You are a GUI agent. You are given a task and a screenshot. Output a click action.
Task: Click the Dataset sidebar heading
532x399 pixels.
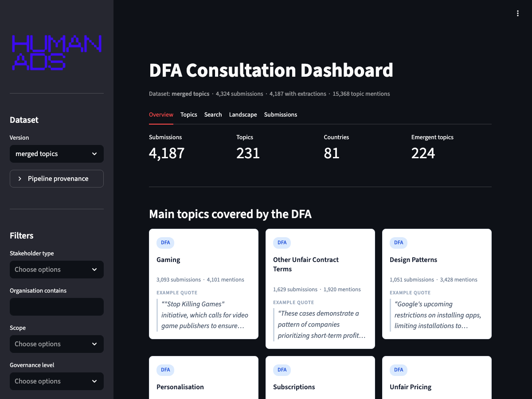click(x=24, y=120)
